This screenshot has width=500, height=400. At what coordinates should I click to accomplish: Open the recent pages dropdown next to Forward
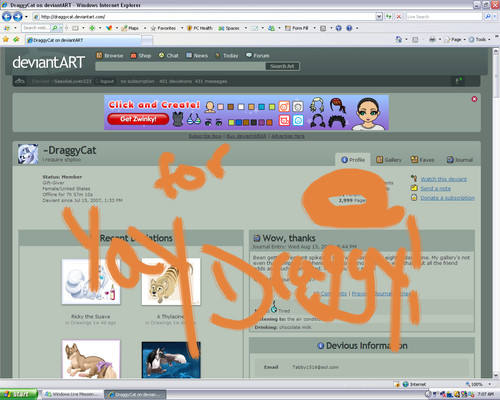(26, 17)
